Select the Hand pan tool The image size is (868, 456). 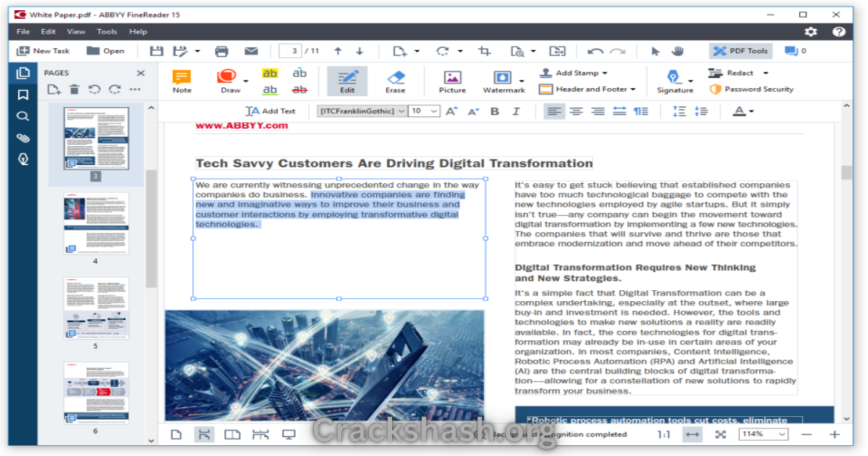[678, 51]
